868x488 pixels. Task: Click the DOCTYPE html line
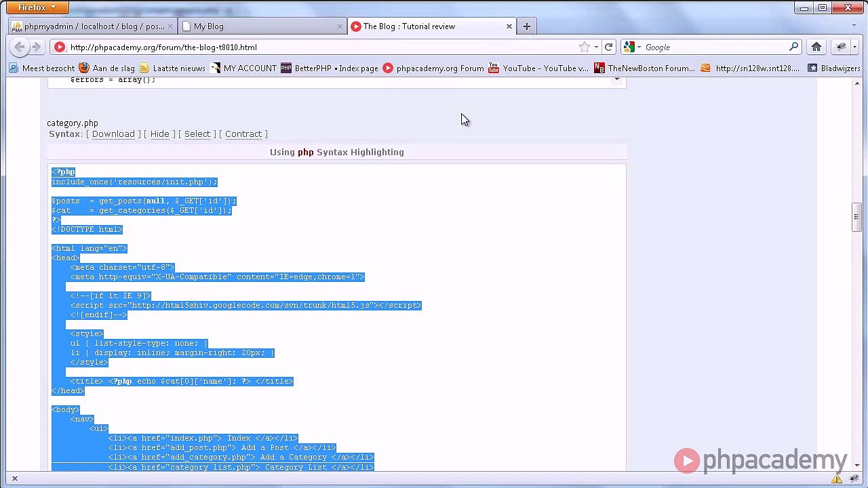coord(87,229)
